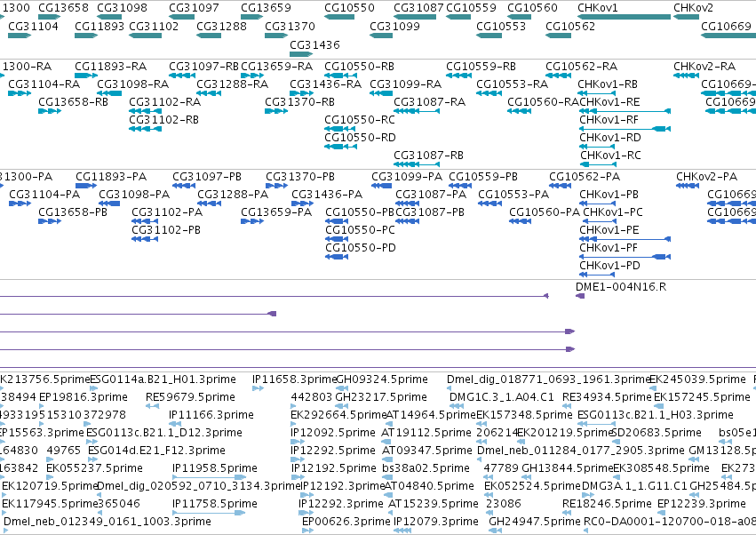This screenshot has width=756, height=535.
Task: Click the CG11893 gene label
Action: tap(99, 26)
